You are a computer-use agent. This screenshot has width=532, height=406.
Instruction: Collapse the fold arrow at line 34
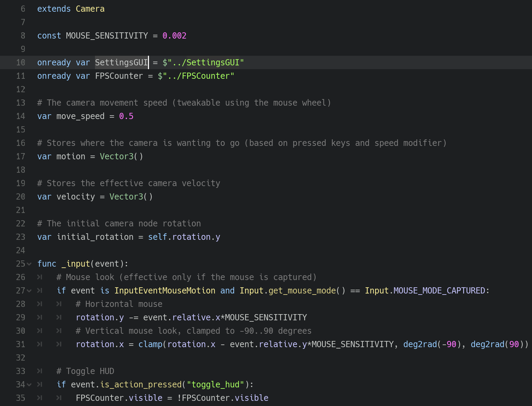(29, 385)
